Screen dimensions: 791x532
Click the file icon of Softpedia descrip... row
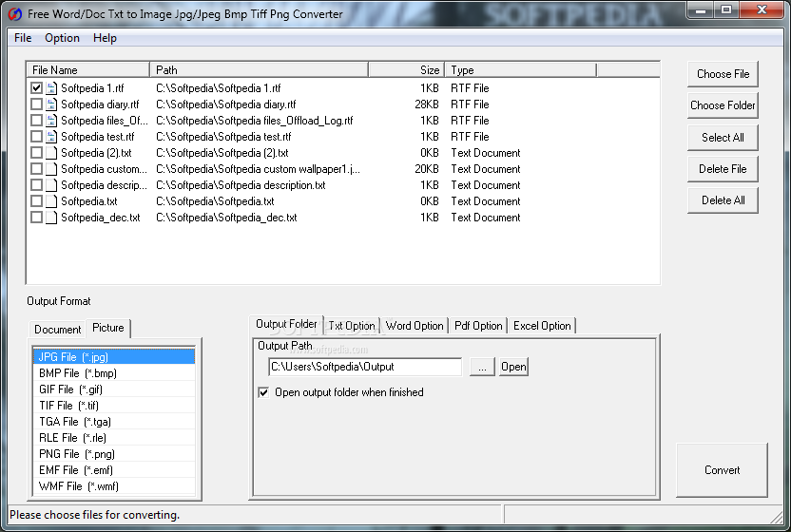tap(51, 185)
